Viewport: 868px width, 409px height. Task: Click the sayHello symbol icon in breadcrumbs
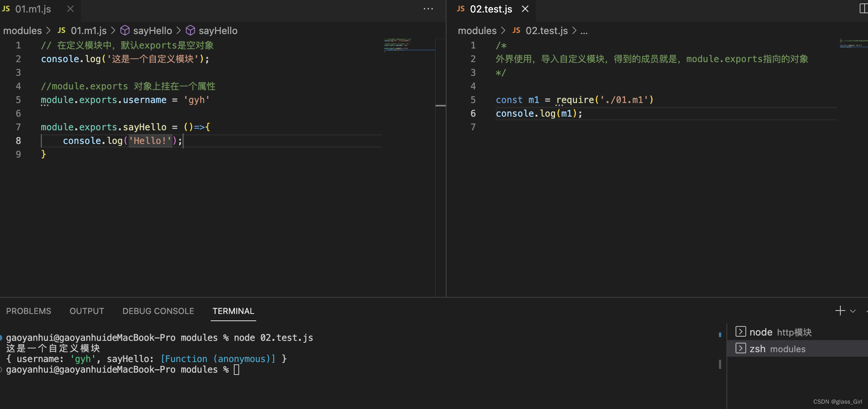tap(125, 30)
